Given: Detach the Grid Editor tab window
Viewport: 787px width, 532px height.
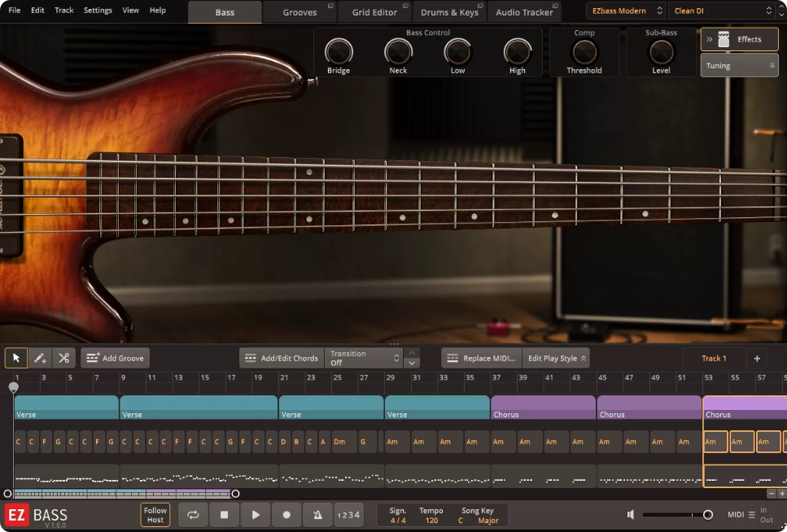Looking at the screenshot, I should coord(405,6).
